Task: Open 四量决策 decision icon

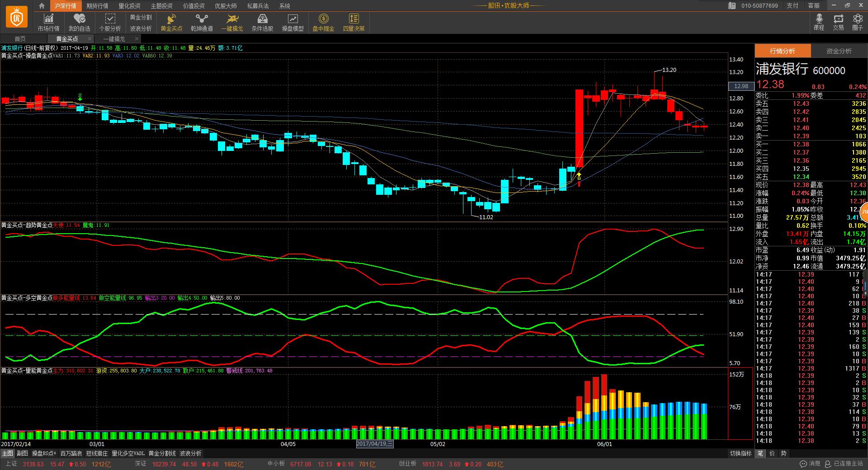Action: tap(354, 22)
